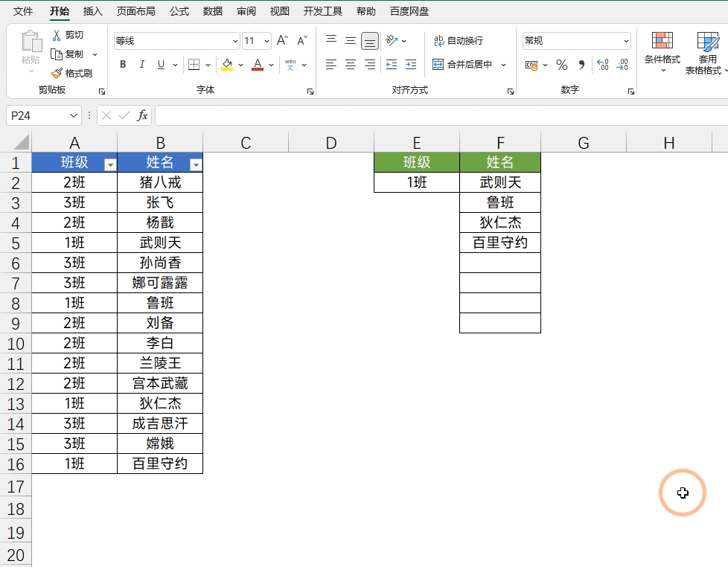Viewport: 728px width, 567px height.
Task: Align text to middle of cell
Action: tap(351, 40)
